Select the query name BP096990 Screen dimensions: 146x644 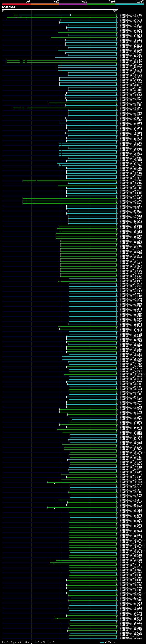(x=8, y=7)
